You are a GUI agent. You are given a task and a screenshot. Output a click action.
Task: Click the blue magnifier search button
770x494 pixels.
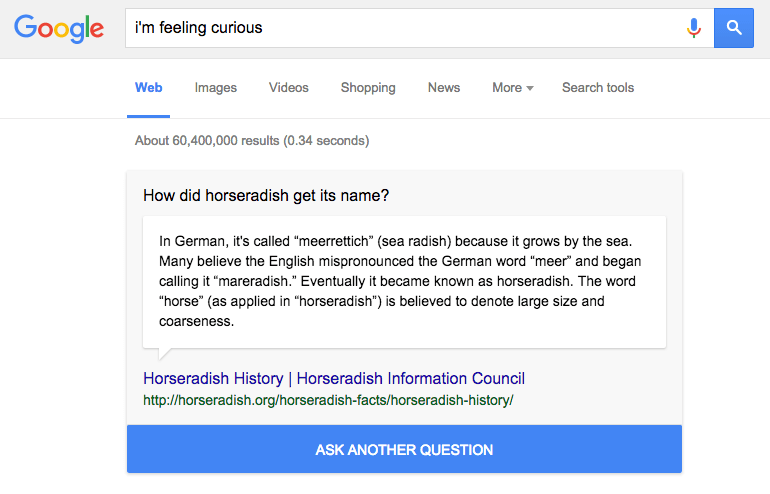pos(734,28)
